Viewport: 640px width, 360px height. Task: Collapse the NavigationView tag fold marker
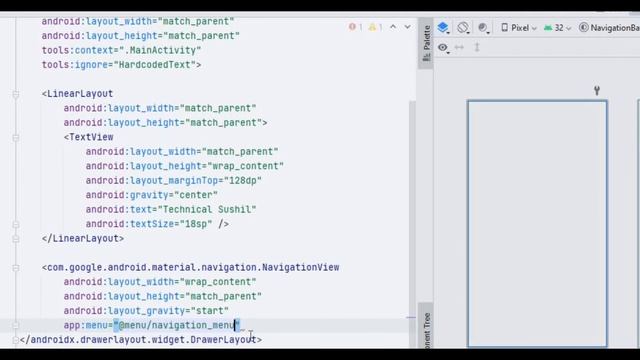[16, 268]
